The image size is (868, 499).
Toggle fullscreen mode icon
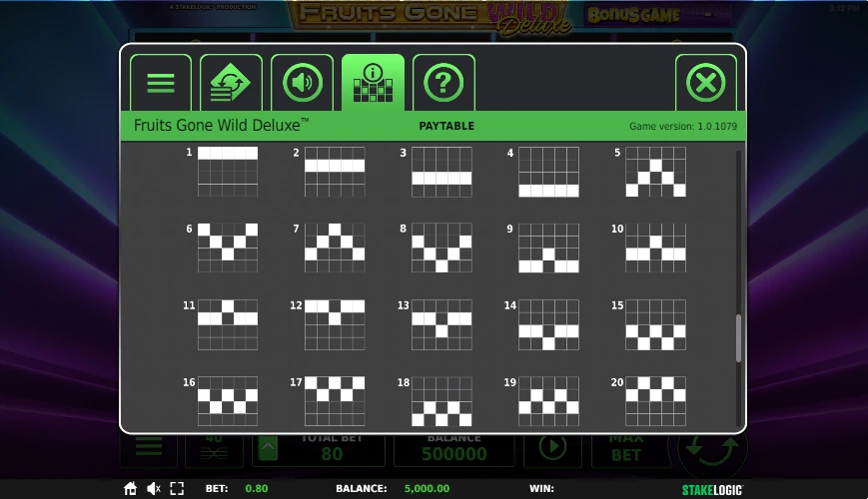(177, 488)
